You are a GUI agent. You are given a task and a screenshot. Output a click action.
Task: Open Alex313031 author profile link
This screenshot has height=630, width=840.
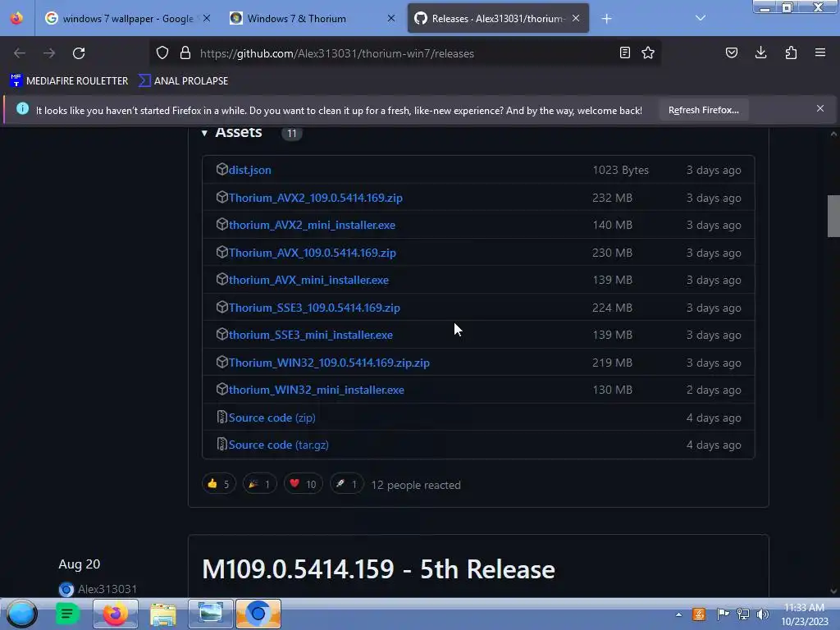pos(107,589)
